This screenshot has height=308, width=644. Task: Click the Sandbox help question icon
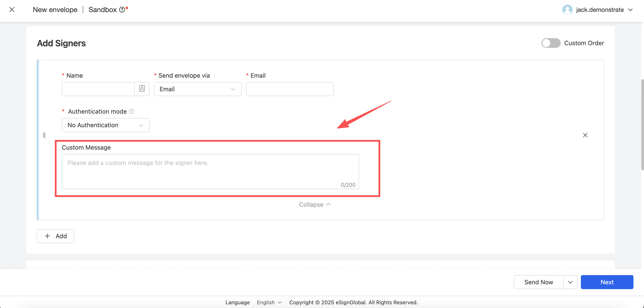[x=122, y=10]
